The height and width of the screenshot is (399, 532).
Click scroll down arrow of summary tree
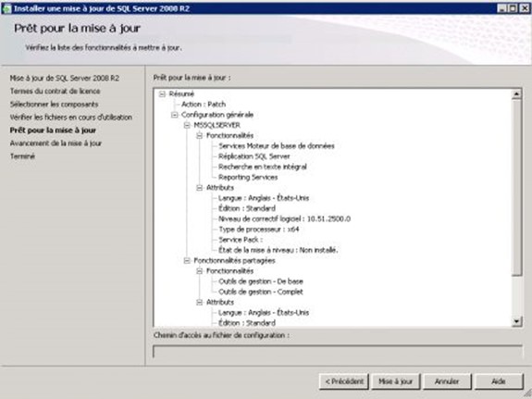516,321
